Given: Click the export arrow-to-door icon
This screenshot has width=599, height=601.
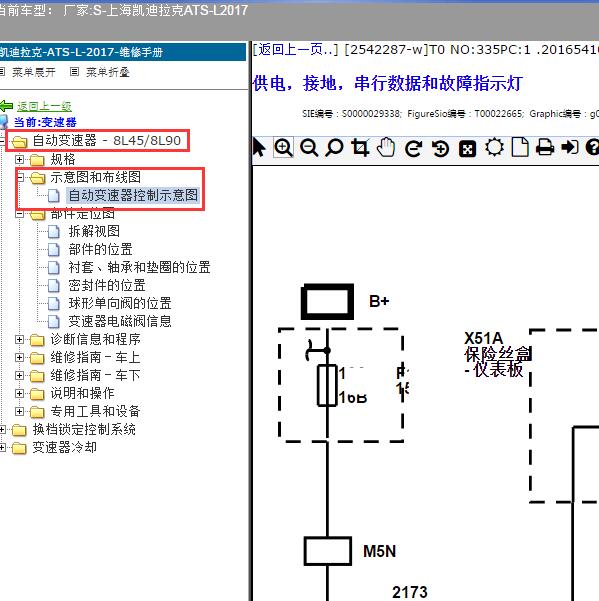Looking at the screenshot, I should tap(570, 148).
